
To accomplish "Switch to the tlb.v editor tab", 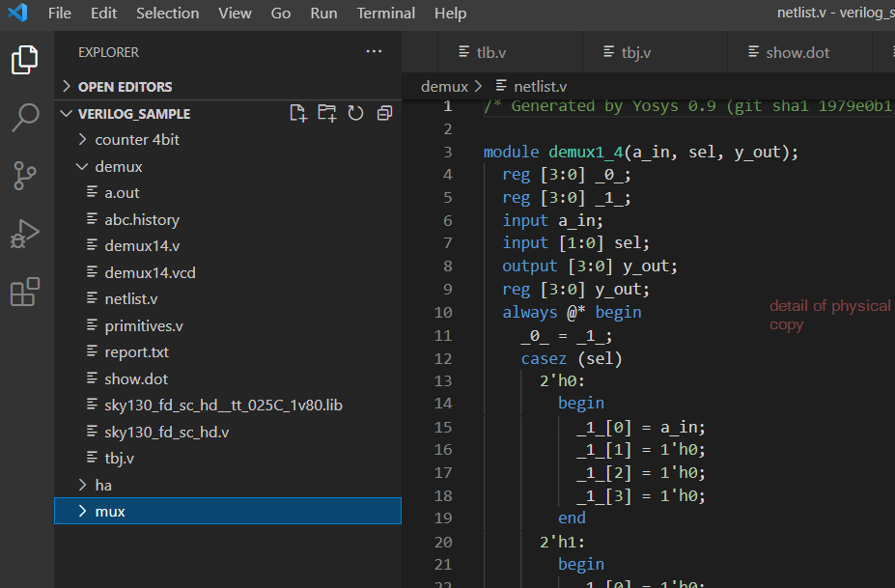I will tap(510, 52).
